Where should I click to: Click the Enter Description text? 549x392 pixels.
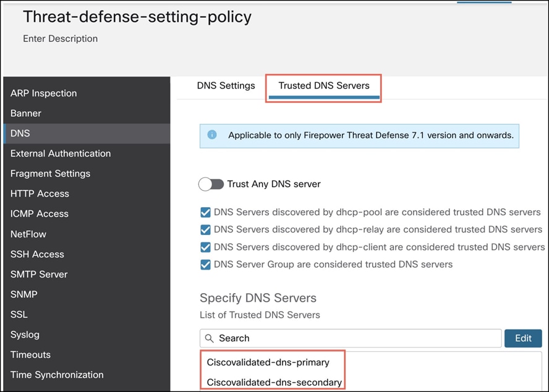(61, 38)
